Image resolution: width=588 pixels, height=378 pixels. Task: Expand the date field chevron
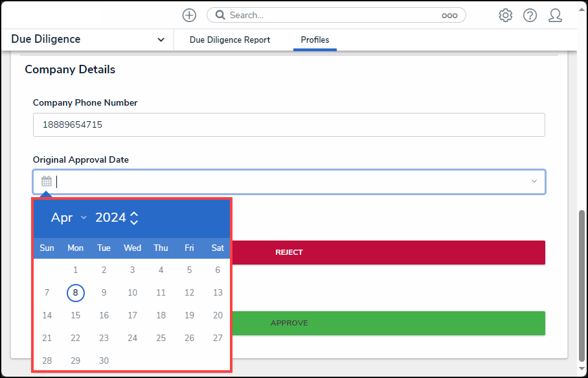click(x=534, y=182)
